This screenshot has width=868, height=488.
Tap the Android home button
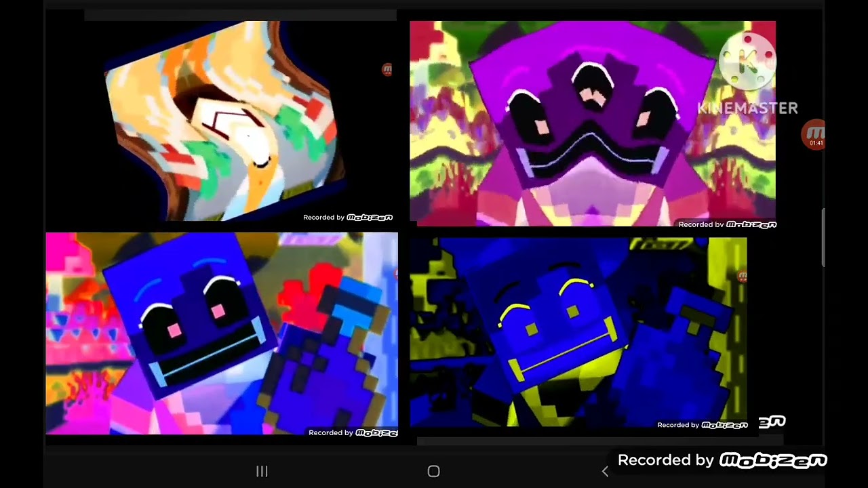[434, 471]
